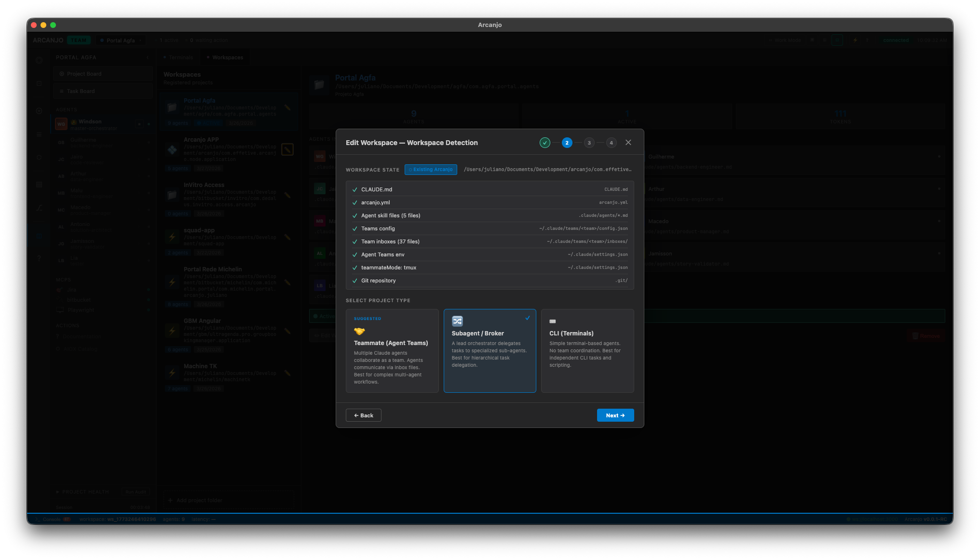Screen dimensions: 980x560
Task: Select the Teammate (Agent Teams) project type
Action: [392, 351]
